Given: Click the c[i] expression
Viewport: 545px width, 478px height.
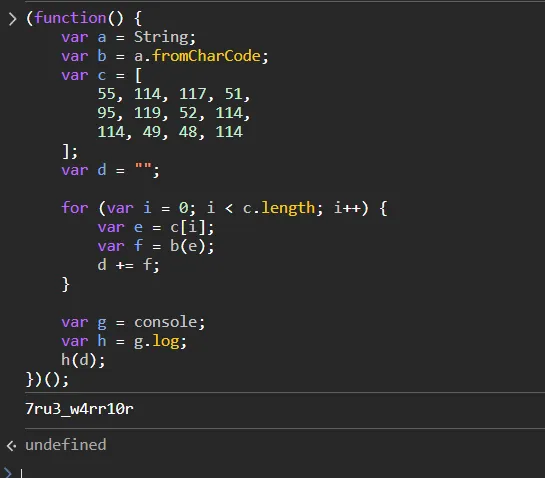Looking at the screenshot, I should click(x=188, y=227).
